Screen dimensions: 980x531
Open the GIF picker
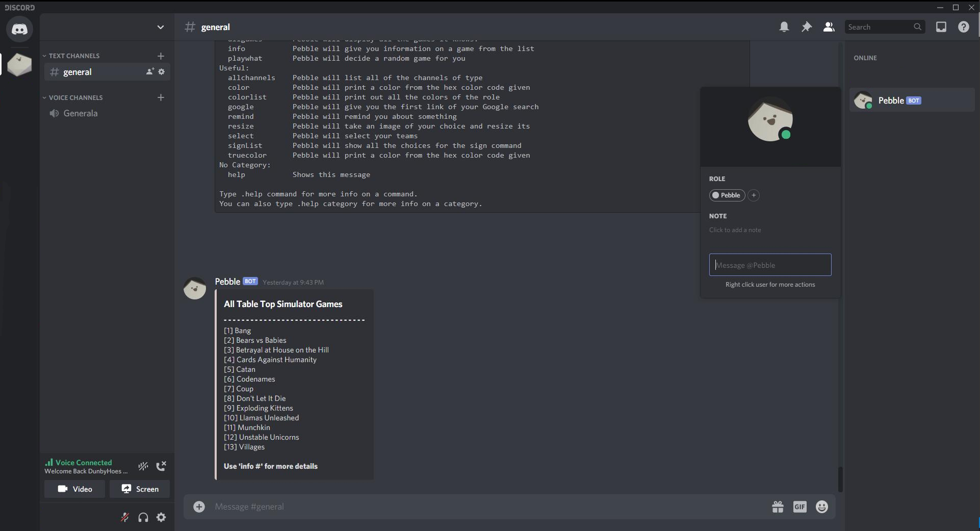800,507
